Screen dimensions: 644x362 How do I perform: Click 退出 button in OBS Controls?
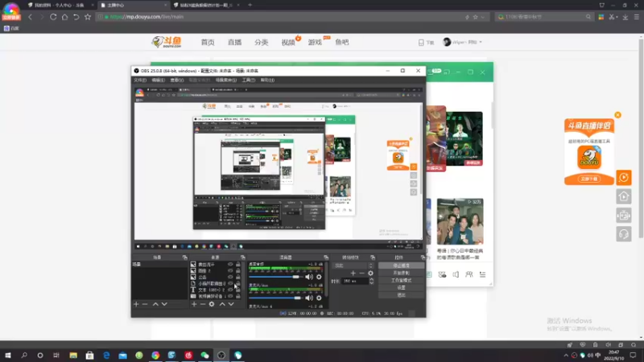pyautogui.click(x=401, y=294)
